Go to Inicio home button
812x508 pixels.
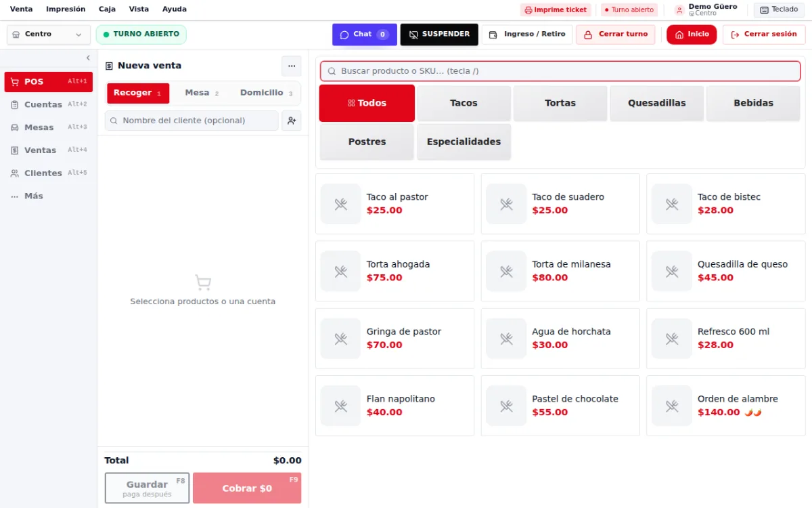692,35
